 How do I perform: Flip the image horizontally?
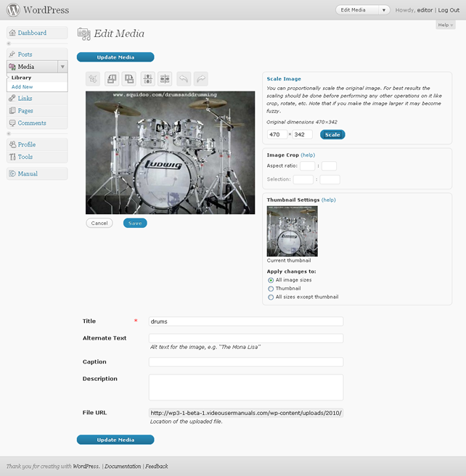point(165,79)
